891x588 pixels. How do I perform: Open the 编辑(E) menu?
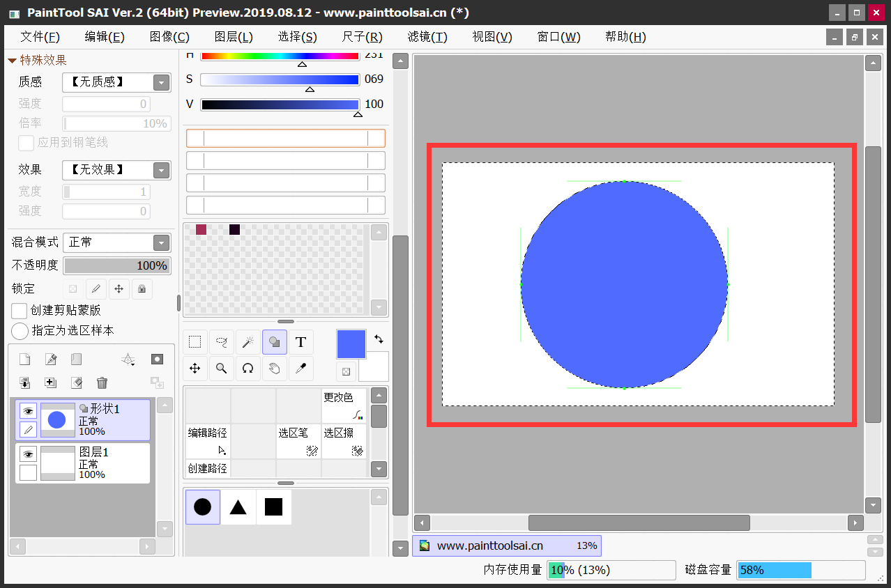[105, 38]
